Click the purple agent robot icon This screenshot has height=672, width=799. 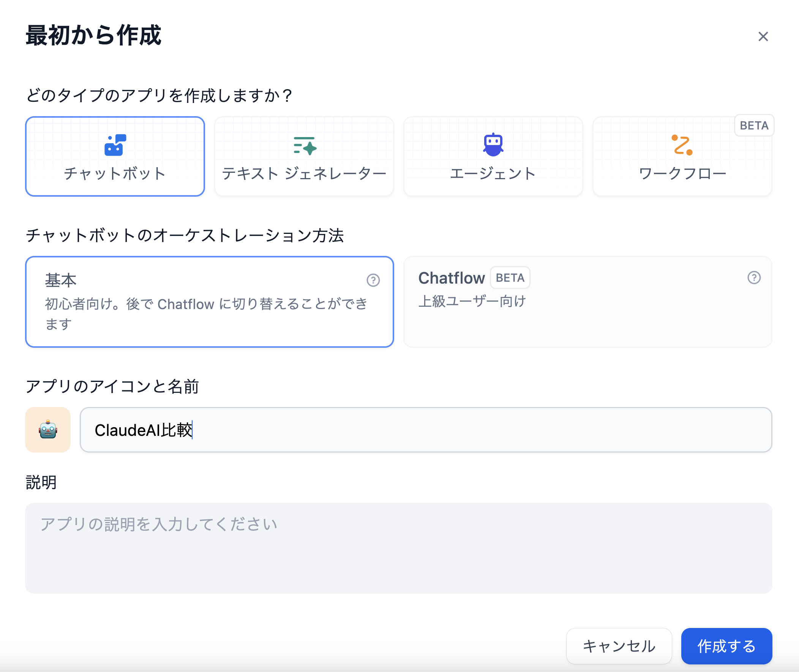[493, 145]
